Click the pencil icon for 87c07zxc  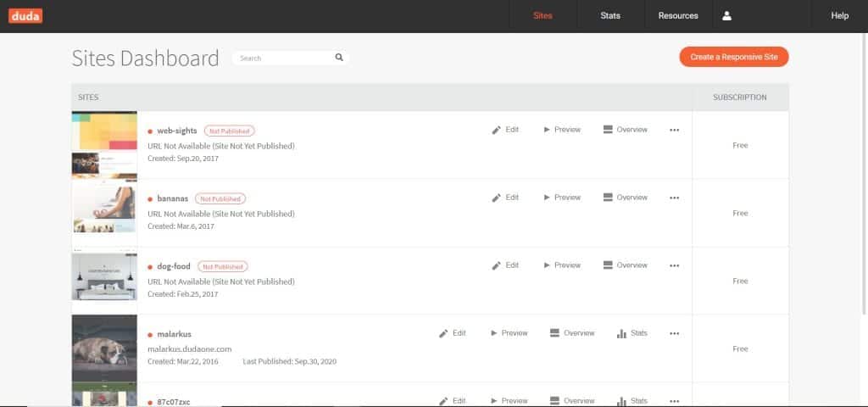(443, 401)
